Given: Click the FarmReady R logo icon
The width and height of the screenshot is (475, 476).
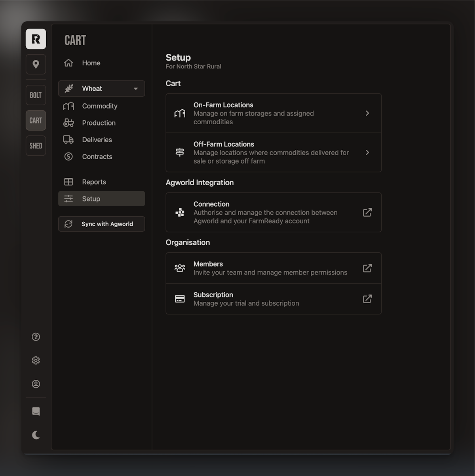Looking at the screenshot, I should click(x=36, y=39).
